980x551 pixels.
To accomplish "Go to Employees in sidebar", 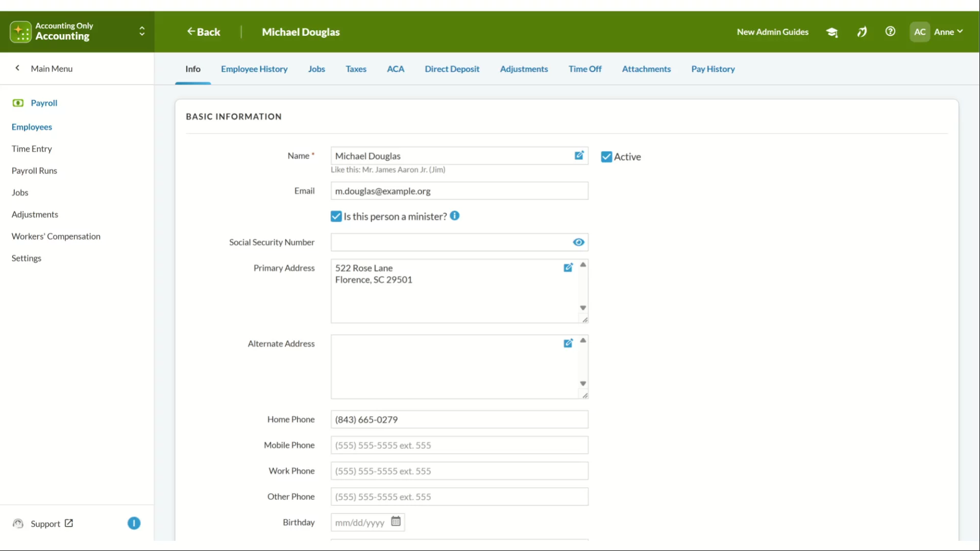I will click(x=32, y=127).
